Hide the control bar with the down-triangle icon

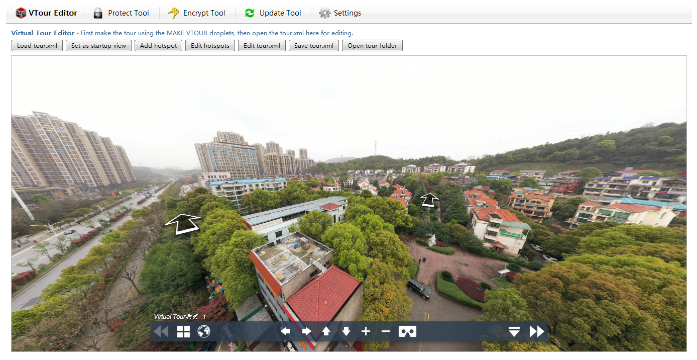514,332
